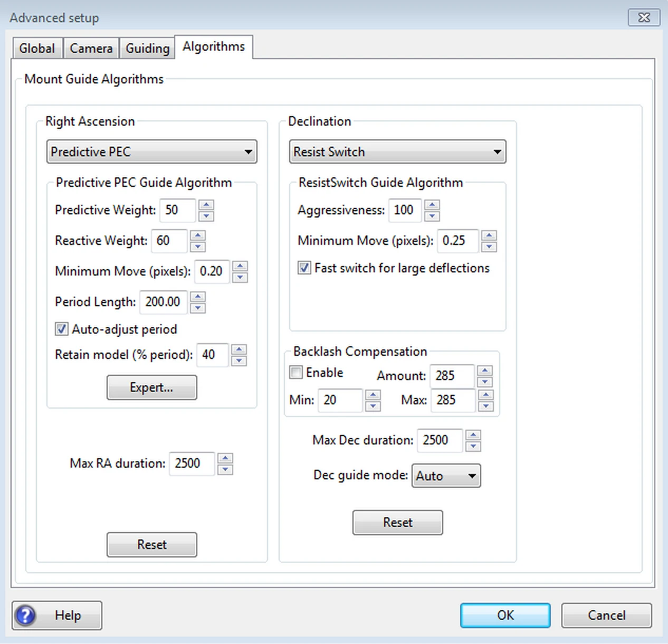
Task: Decrease Max Dec duration with down arrow
Action: coord(473,446)
